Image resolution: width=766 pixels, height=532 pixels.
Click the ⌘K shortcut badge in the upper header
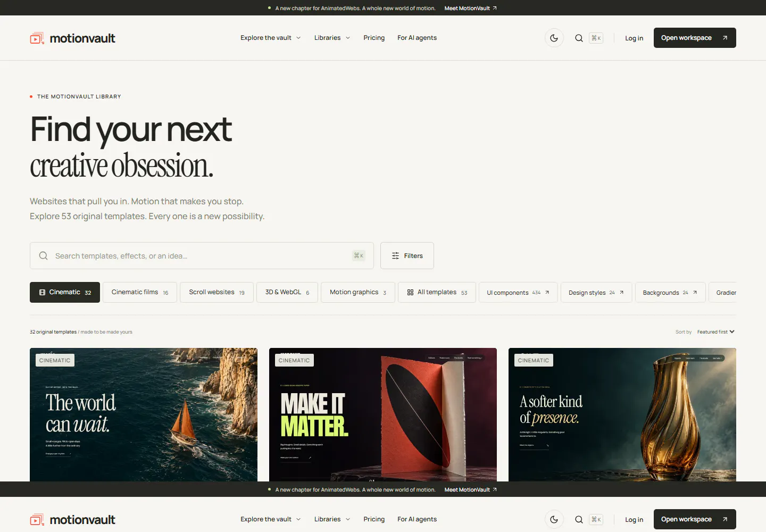pyautogui.click(x=596, y=38)
